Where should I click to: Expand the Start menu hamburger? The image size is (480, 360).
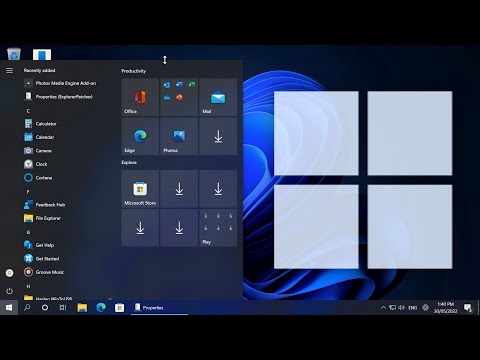tap(9, 71)
